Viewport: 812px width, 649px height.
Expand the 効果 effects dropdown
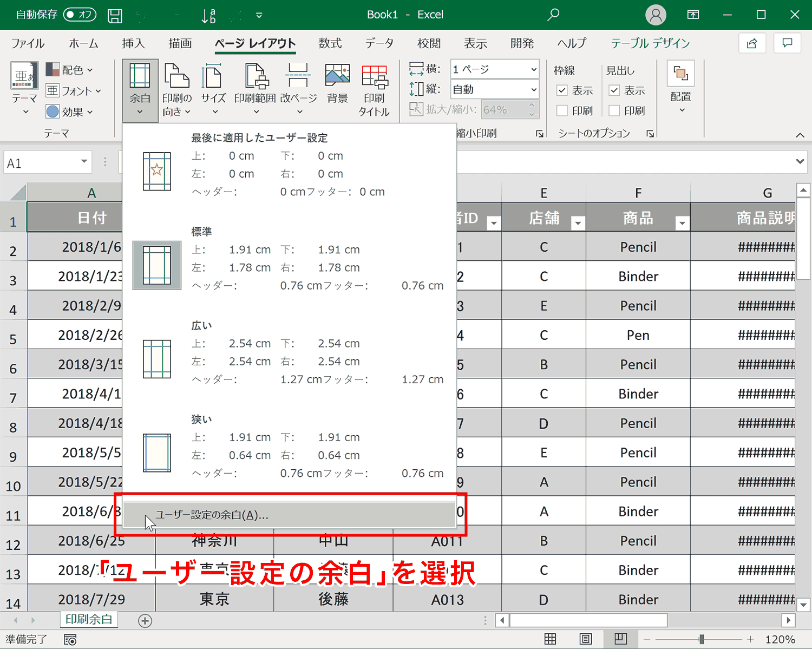[69, 112]
